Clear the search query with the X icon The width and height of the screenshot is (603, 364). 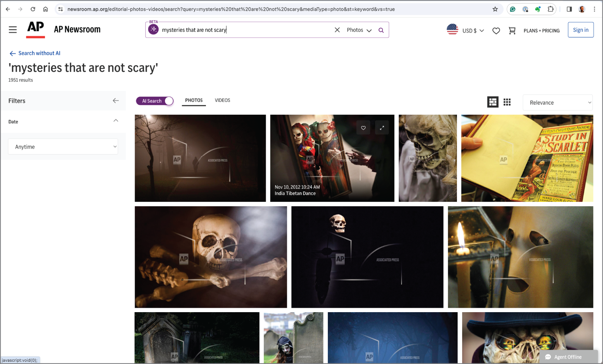tap(337, 30)
